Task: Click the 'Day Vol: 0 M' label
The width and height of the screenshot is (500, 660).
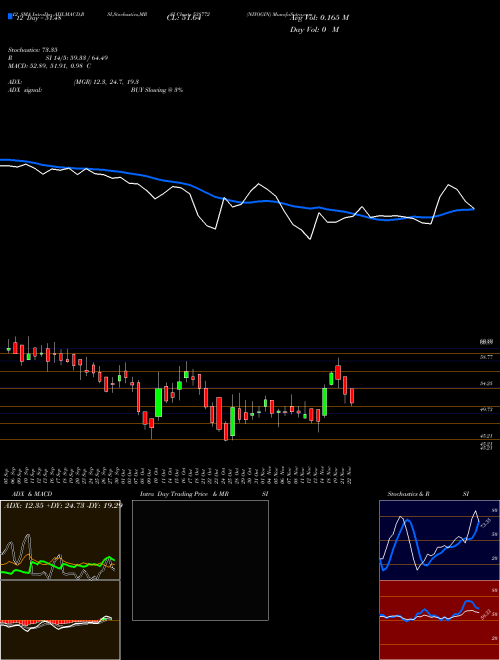Action: [314, 30]
